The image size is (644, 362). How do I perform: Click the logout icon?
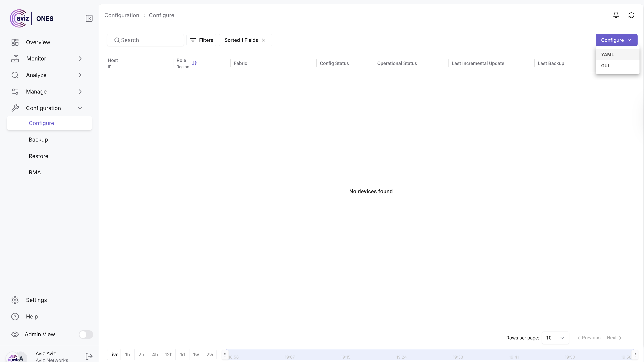(89, 356)
